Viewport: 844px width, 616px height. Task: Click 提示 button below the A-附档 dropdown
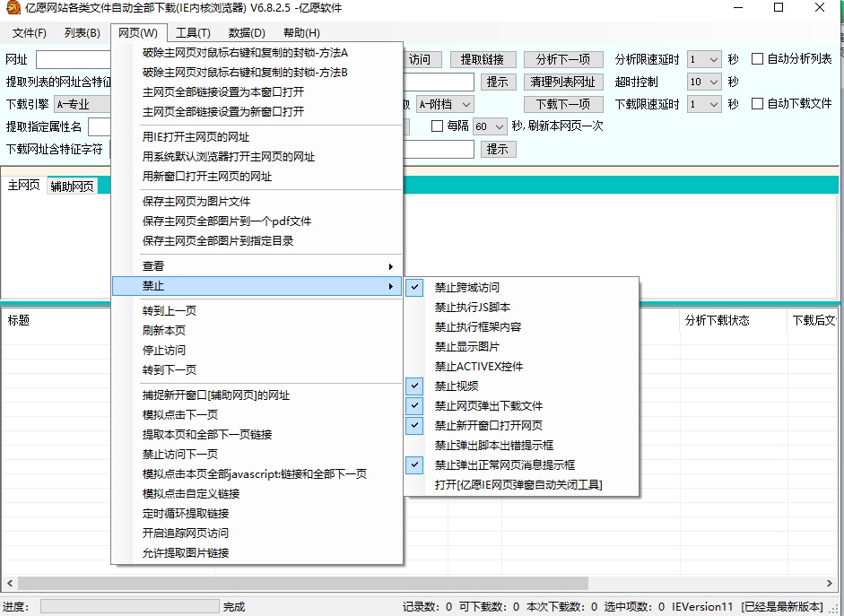(498, 149)
